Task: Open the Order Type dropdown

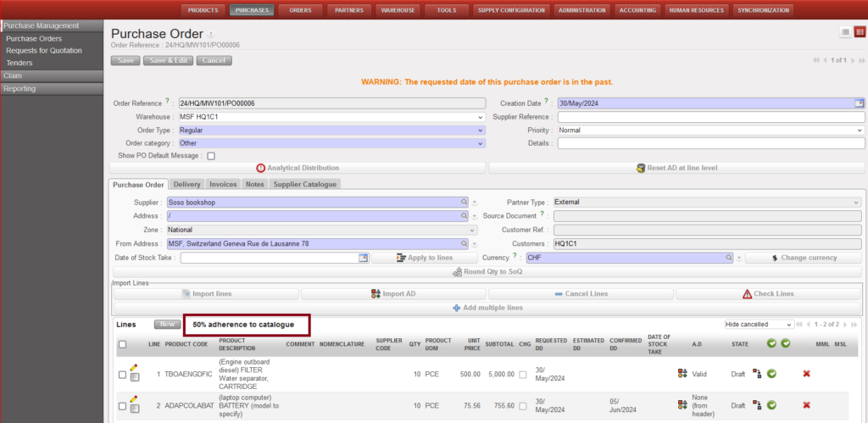Action: [331, 131]
